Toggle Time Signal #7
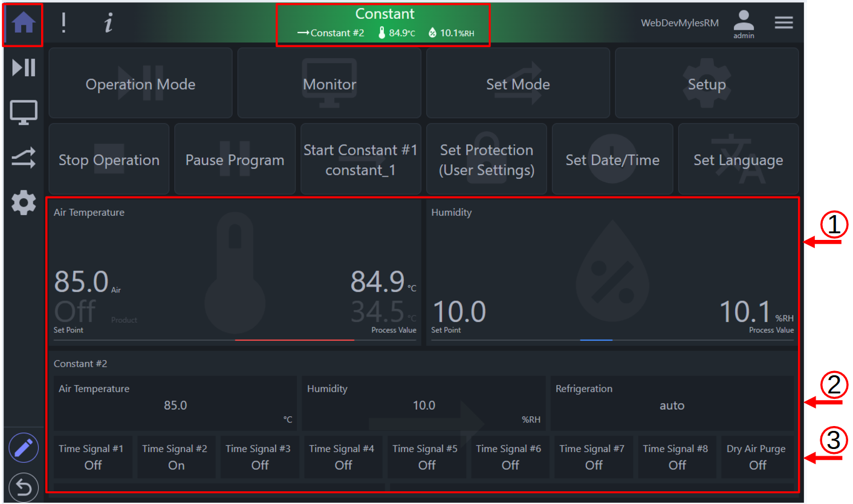Viewport: 853px width, 504px height. (594, 457)
